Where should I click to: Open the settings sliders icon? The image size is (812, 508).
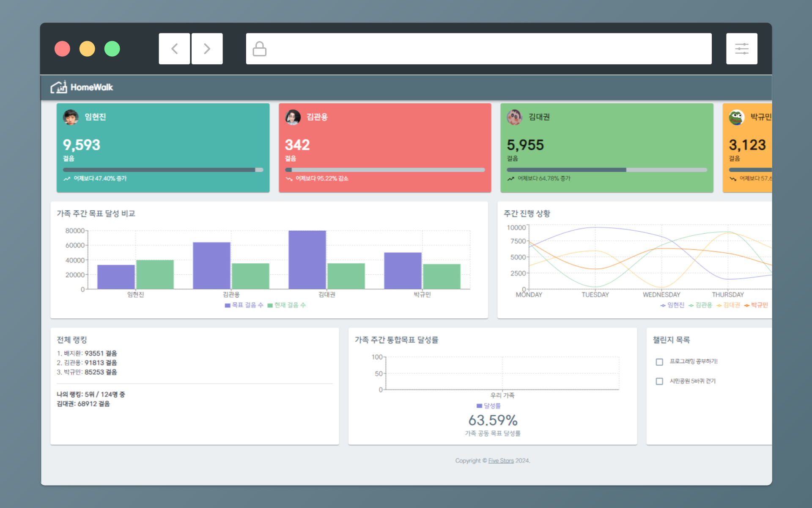[741, 49]
